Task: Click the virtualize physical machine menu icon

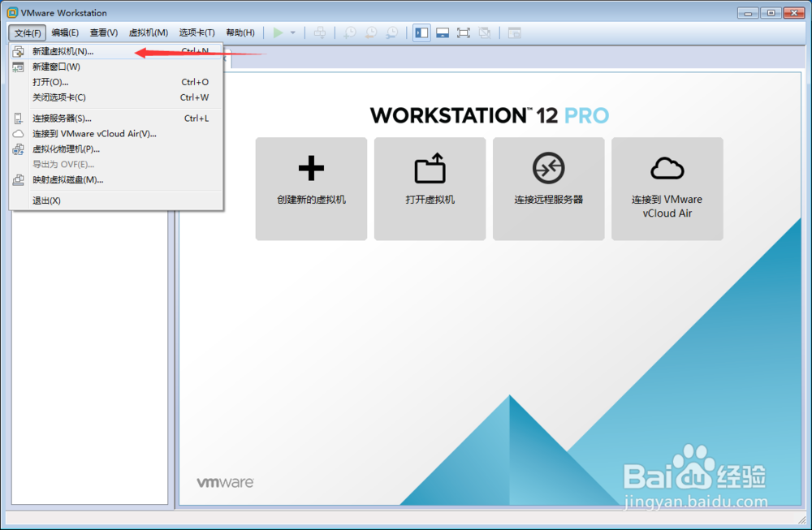Action: pos(18,149)
